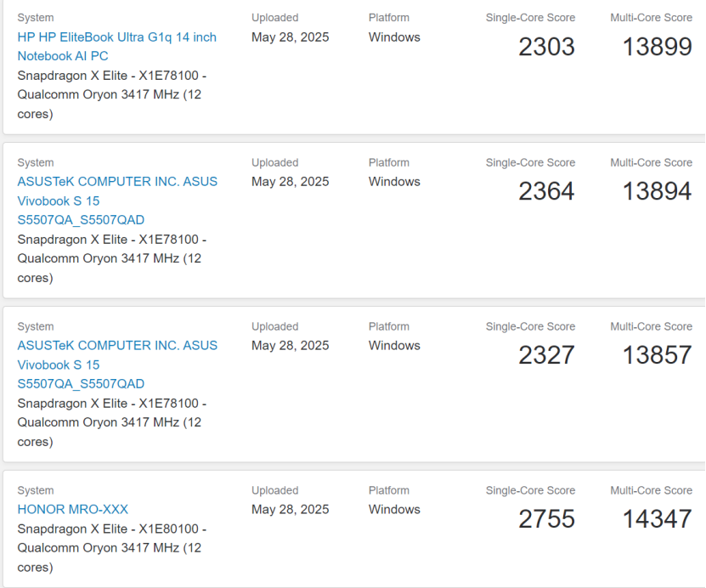Click the System label above HONOR MRO-XXX
Image resolution: width=706 pixels, height=588 pixels.
click(x=36, y=490)
